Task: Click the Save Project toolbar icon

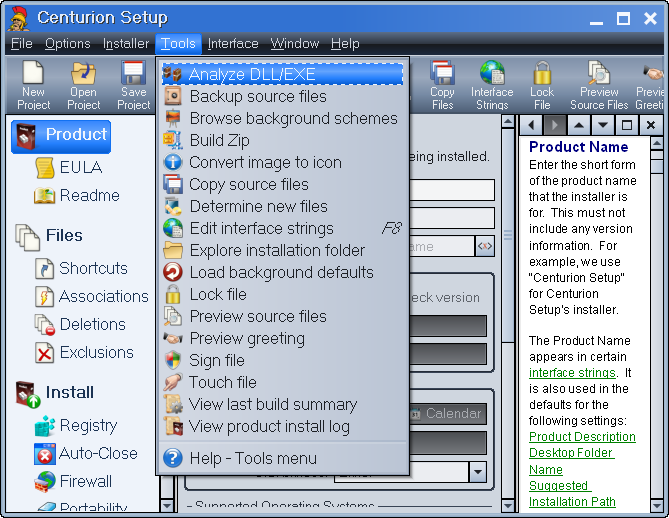Action: pyautogui.click(x=134, y=85)
